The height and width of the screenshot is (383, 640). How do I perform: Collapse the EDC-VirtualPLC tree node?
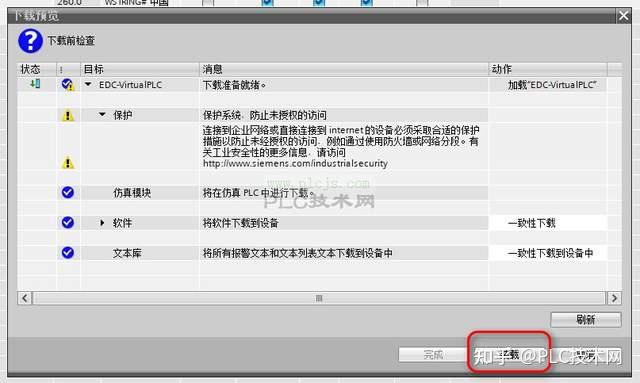[88, 85]
